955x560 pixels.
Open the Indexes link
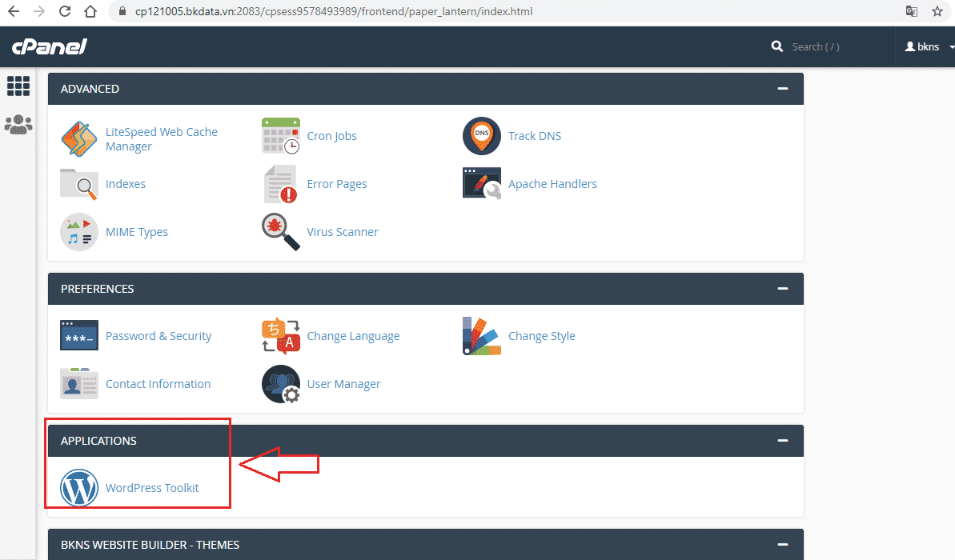pos(126,184)
